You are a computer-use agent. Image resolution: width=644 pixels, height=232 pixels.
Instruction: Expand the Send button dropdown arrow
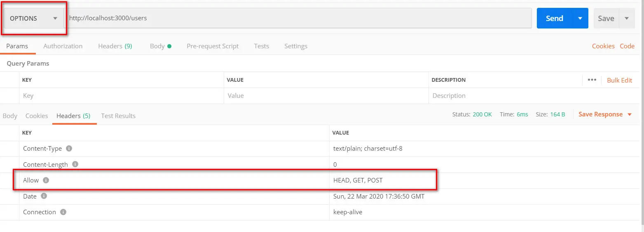580,18
